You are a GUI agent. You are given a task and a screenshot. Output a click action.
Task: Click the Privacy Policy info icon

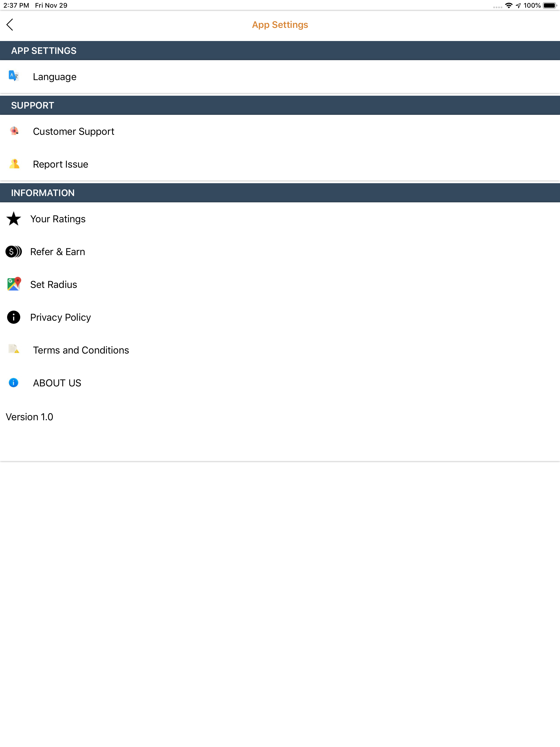(13, 317)
